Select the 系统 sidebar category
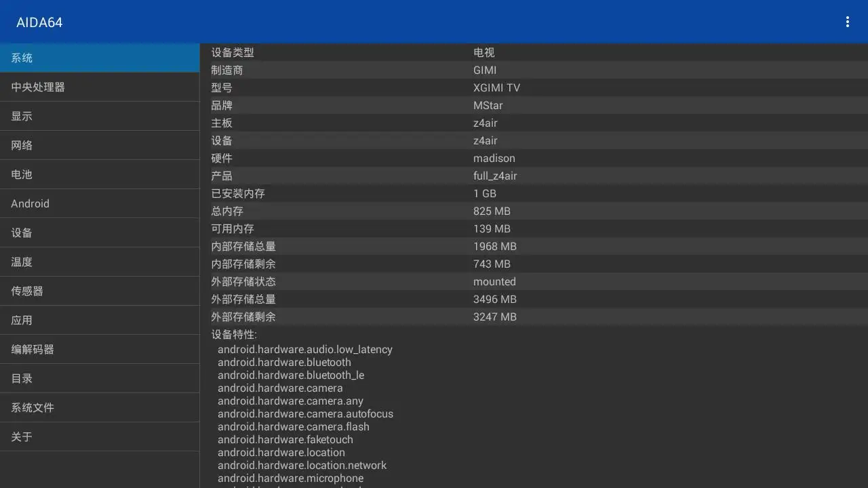This screenshot has height=488, width=868. [x=100, y=58]
